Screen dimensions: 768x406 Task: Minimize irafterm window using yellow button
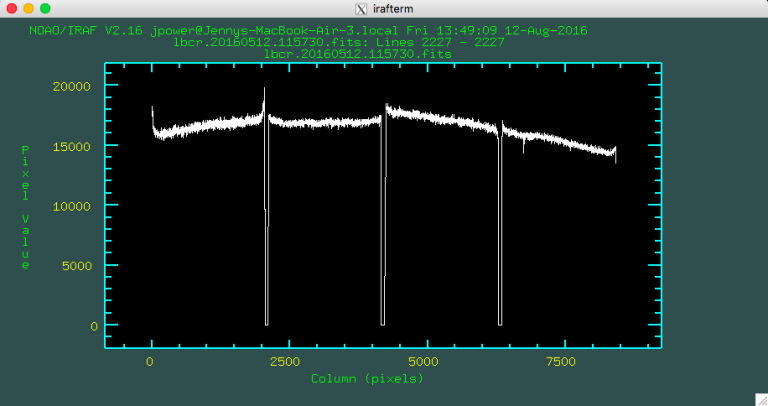[28, 8]
